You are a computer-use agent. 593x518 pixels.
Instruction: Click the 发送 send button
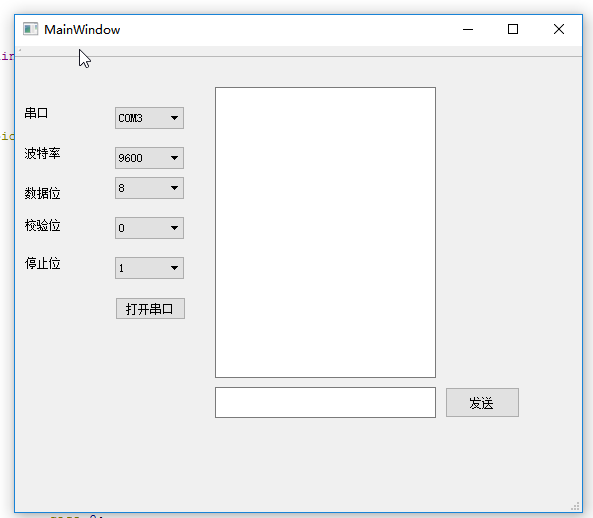482,403
